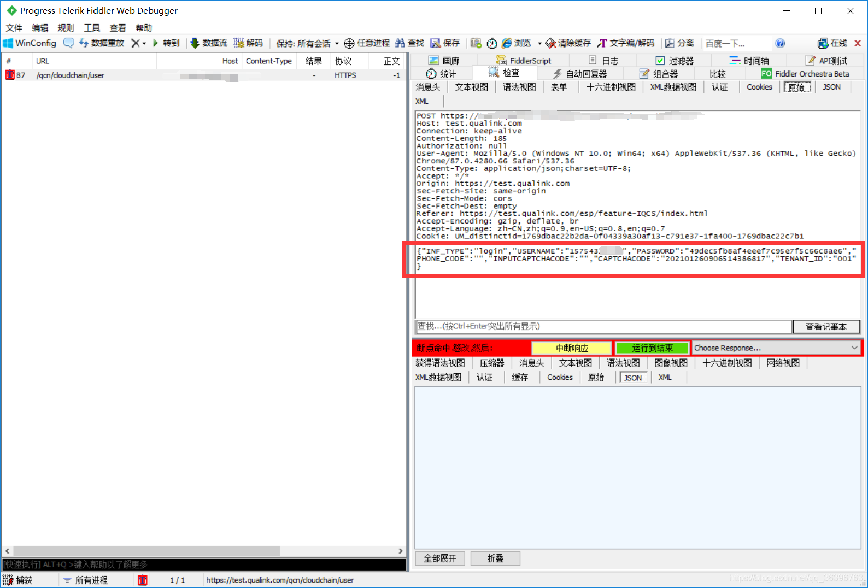Open the 规则 menu
This screenshot has height=588, width=868.
pyautogui.click(x=66, y=28)
